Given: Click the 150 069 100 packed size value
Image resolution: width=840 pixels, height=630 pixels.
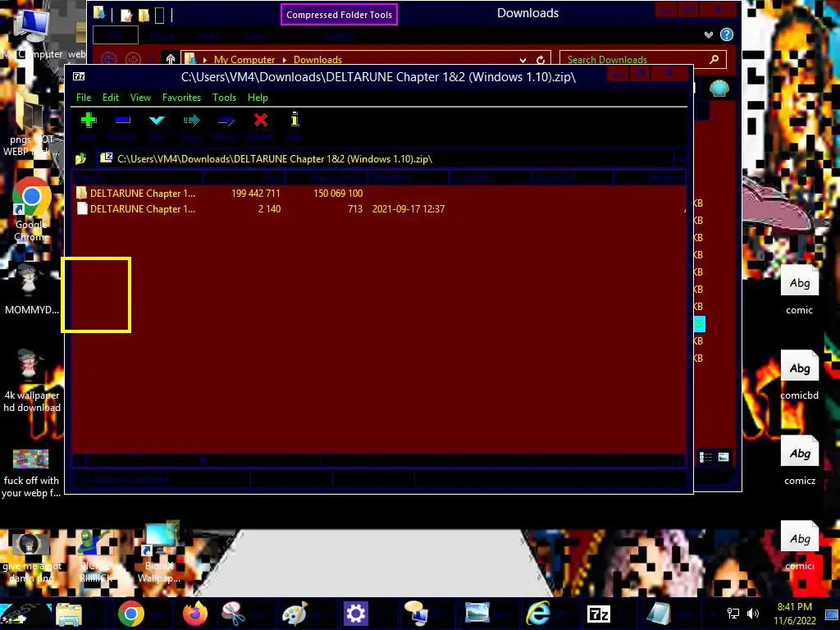Looking at the screenshot, I should point(338,194).
